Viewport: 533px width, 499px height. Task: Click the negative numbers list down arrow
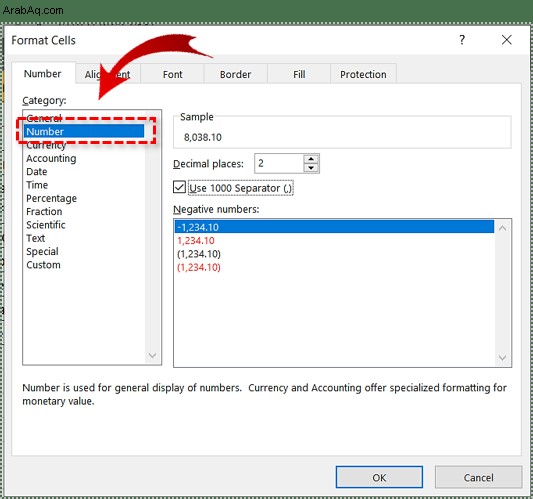click(x=502, y=358)
